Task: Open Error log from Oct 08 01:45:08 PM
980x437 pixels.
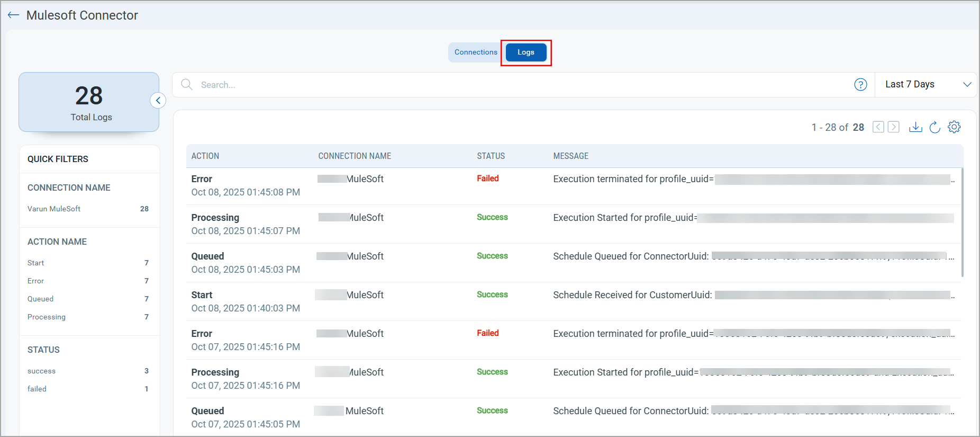Action: pyautogui.click(x=574, y=186)
